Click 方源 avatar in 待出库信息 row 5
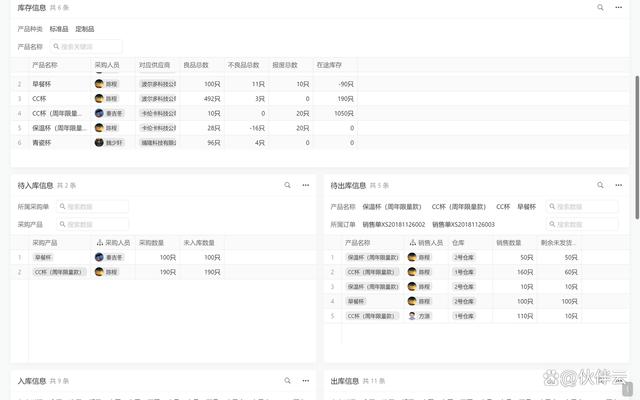The height and width of the screenshot is (400, 640). (412, 316)
